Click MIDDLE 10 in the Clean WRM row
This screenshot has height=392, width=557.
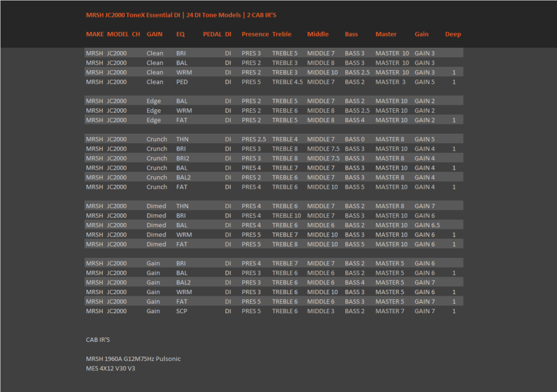323,72
